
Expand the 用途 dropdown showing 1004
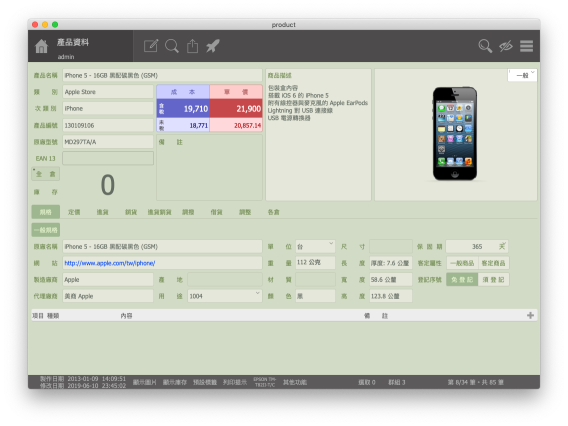click(x=225, y=296)
